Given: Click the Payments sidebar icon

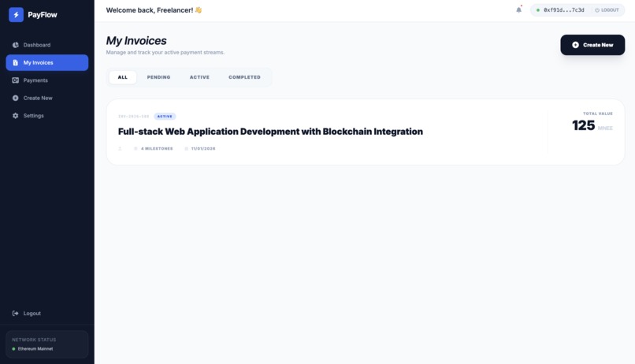Looking at the screenshot, I should point(16,80).
